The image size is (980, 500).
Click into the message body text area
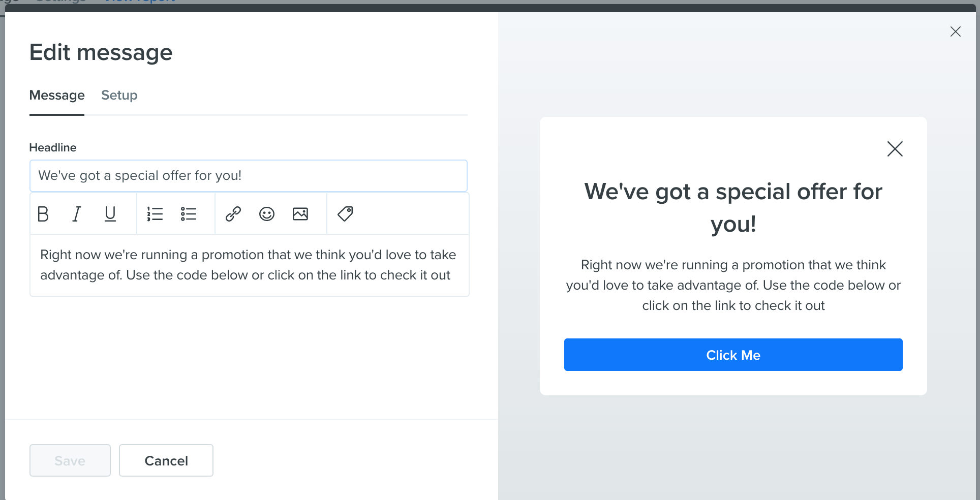[x=250, y=265]
